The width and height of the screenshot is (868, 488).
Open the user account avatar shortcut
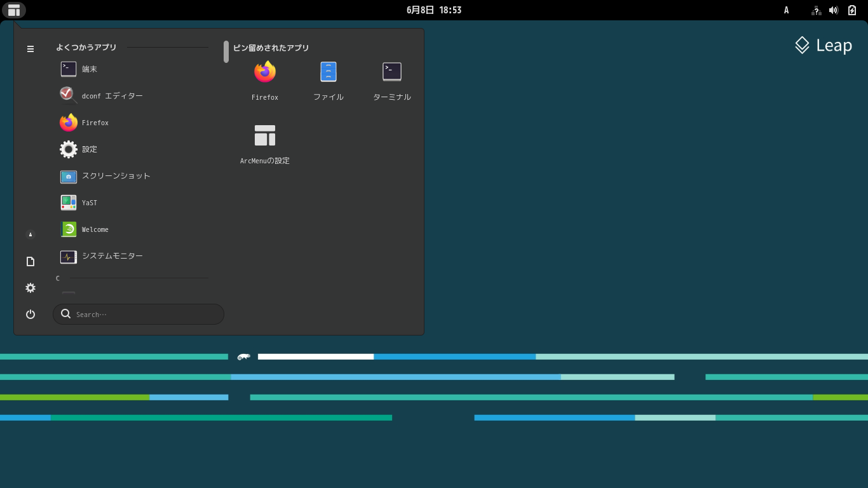pos(31,234)
